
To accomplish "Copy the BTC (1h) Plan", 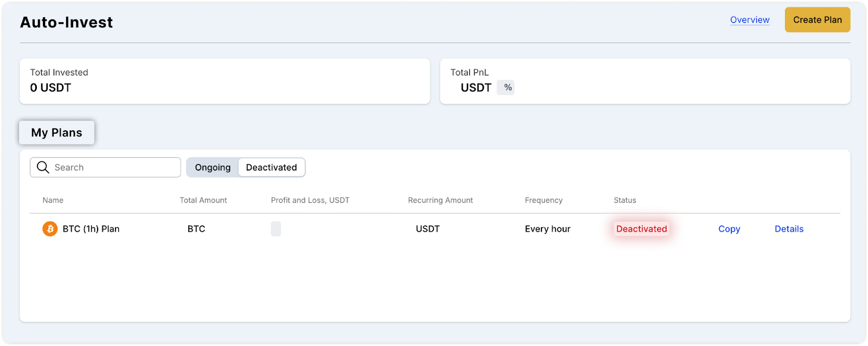I will tap(729, 229).
